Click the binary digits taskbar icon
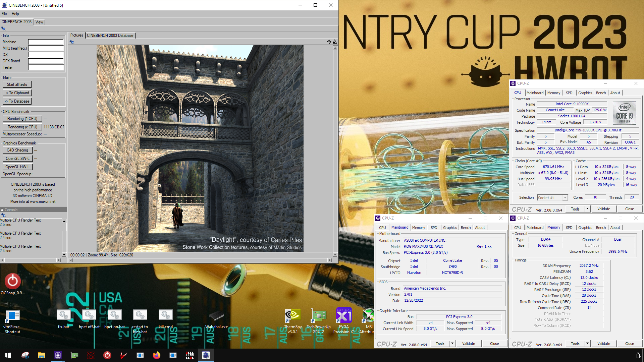Viewport: 644px width, 362px height. pyautogui.click(x=190, y=355)
